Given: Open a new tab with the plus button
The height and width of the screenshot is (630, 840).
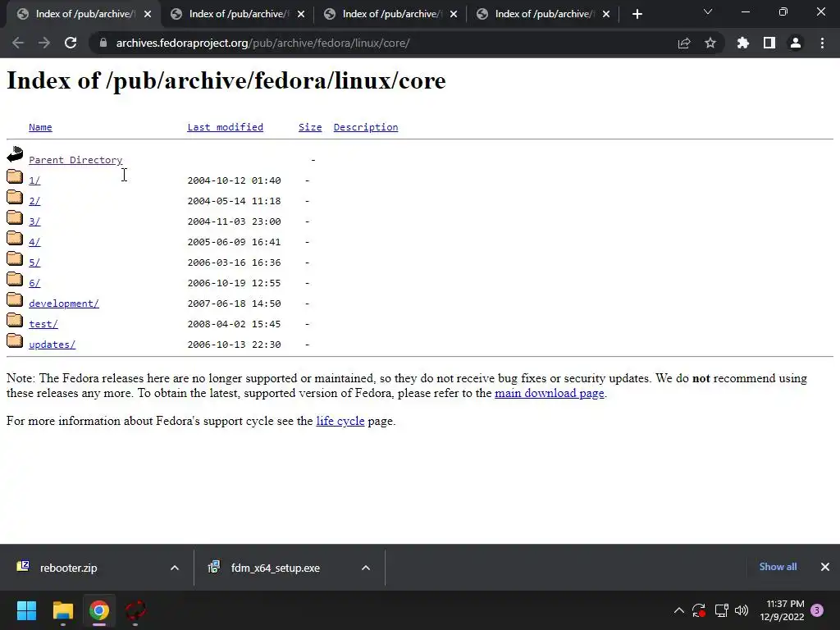Looking at the screenshot, I should click(637, 14).
